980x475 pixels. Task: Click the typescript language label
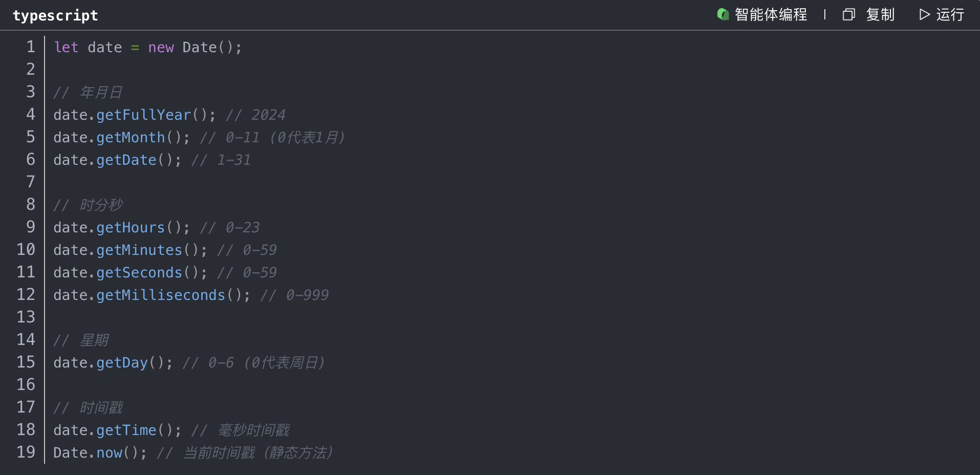point(55,15)
